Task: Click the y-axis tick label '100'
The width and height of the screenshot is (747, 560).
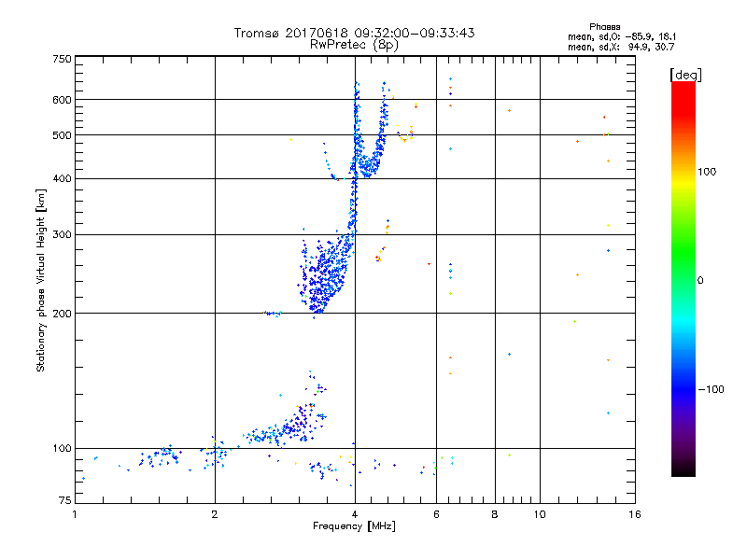Action: pyautogui.click(x=62, y=448)
